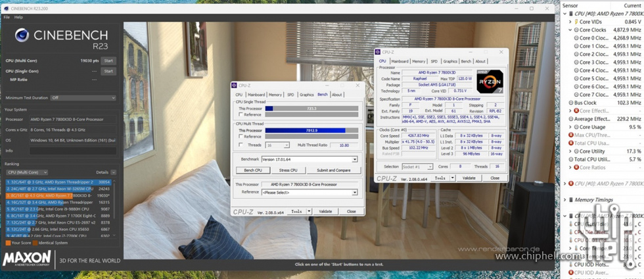
Task: Expand the Core Usage sensor row
Action: pyautogui.click(x=570, y=127)
